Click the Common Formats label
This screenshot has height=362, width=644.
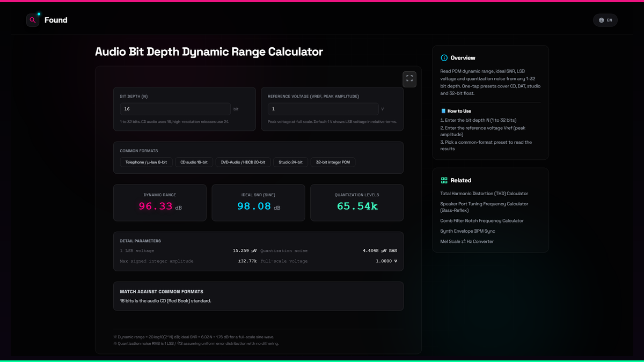(139, 151)
